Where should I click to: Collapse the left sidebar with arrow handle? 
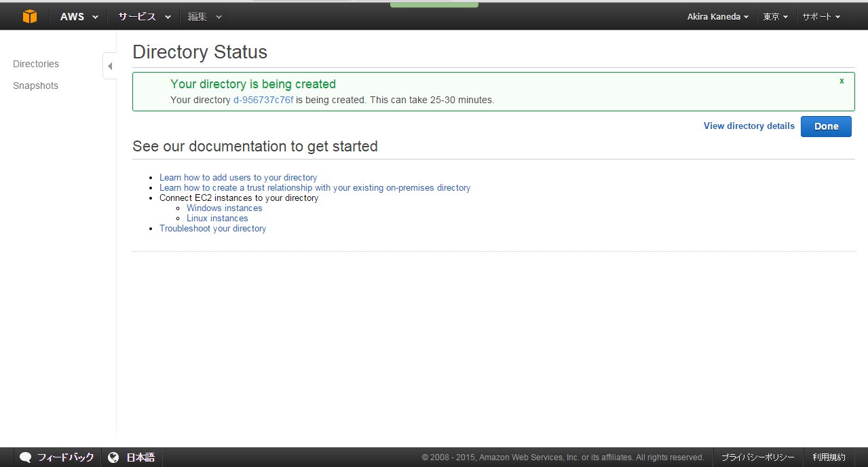110,66
